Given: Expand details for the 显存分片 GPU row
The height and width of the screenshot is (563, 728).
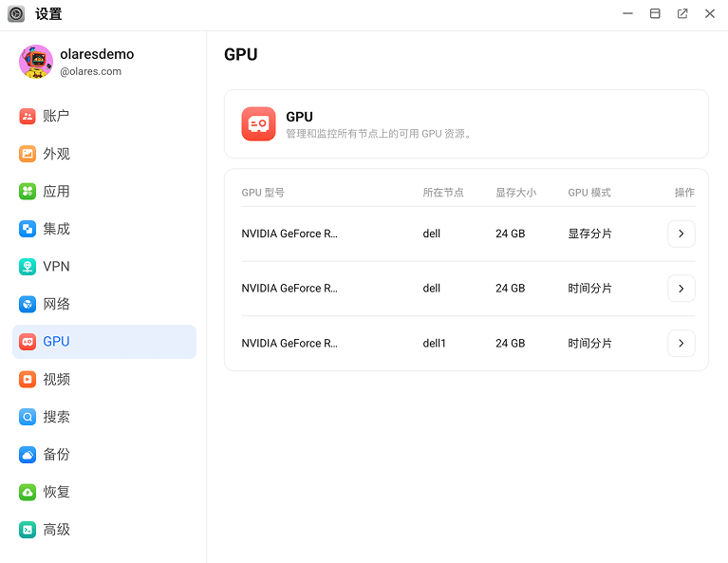Looking at the screenshot, I should coord(681,234).
